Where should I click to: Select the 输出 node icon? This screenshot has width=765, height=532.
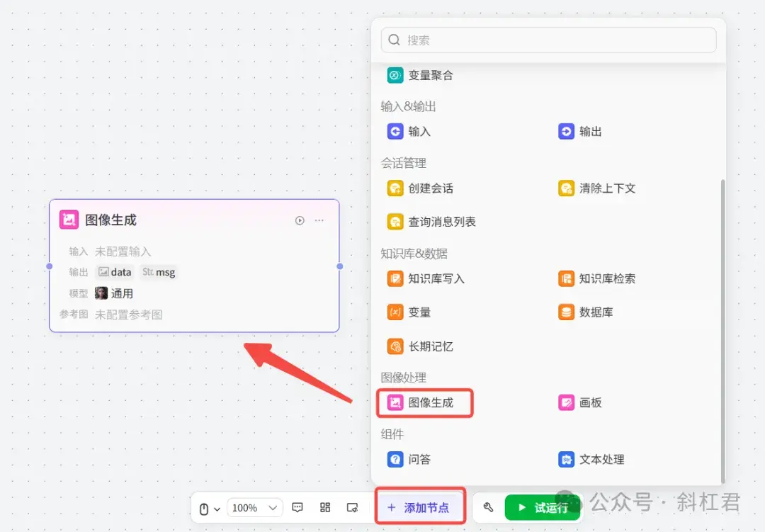pos(566,131)
